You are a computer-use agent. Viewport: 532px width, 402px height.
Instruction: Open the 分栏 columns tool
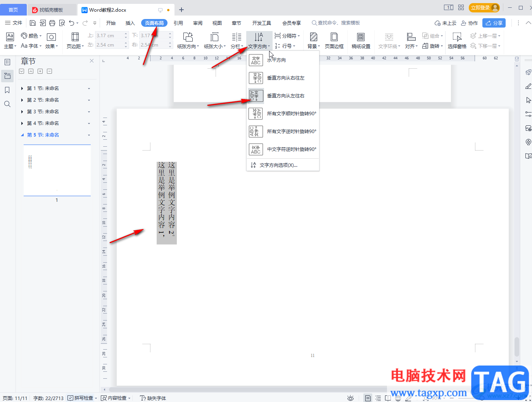[x=237, y=41]
